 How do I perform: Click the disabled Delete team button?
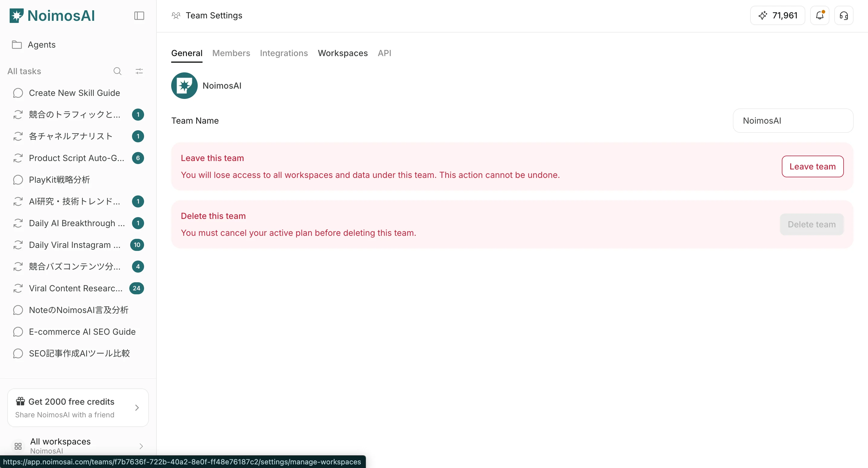(x=812, y=225)
